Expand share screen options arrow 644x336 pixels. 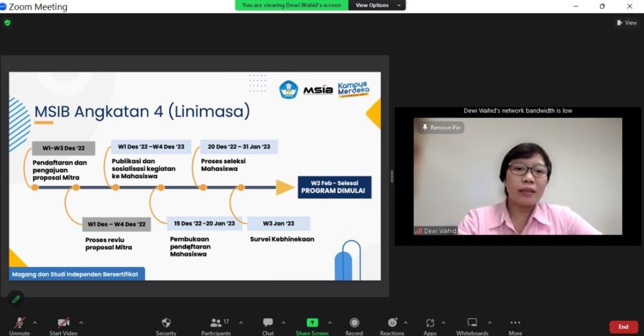330,323
